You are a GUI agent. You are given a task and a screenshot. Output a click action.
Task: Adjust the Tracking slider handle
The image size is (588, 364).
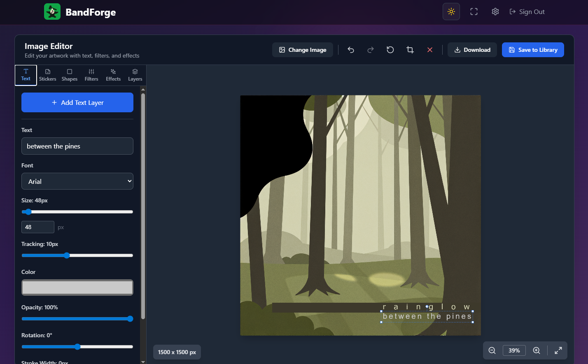pos(67,255)
